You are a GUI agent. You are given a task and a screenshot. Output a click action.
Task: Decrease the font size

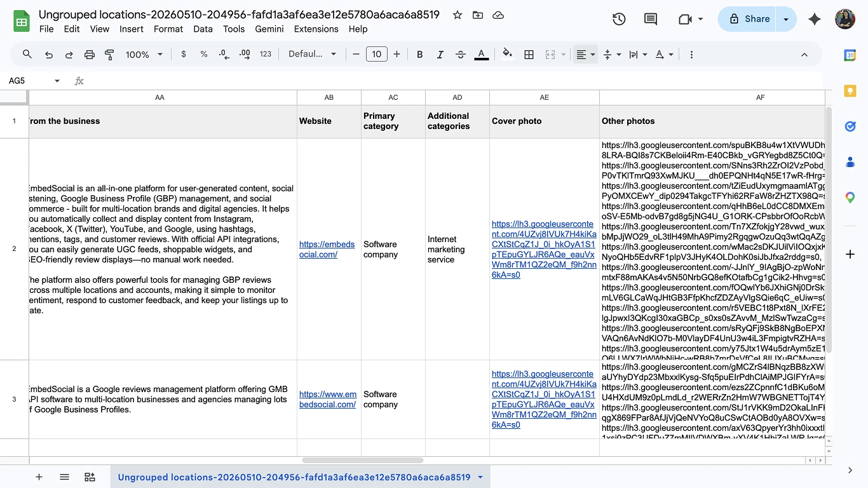point(356,55)
